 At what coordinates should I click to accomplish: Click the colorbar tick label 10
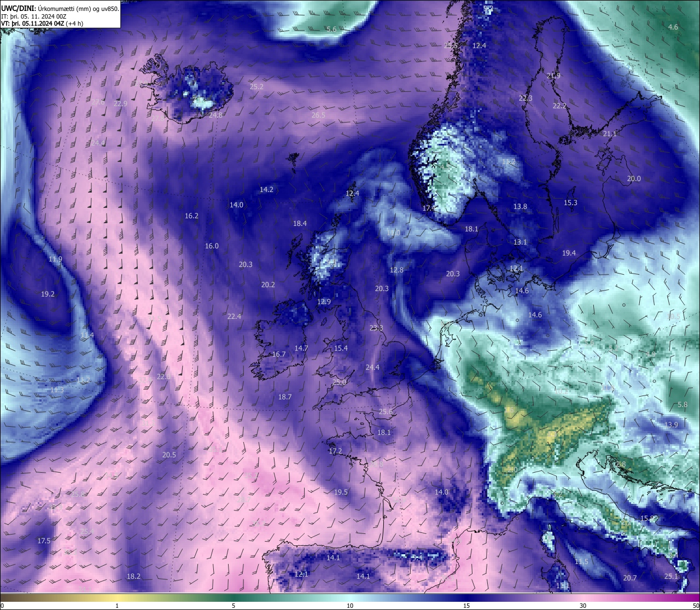(350, 605)
